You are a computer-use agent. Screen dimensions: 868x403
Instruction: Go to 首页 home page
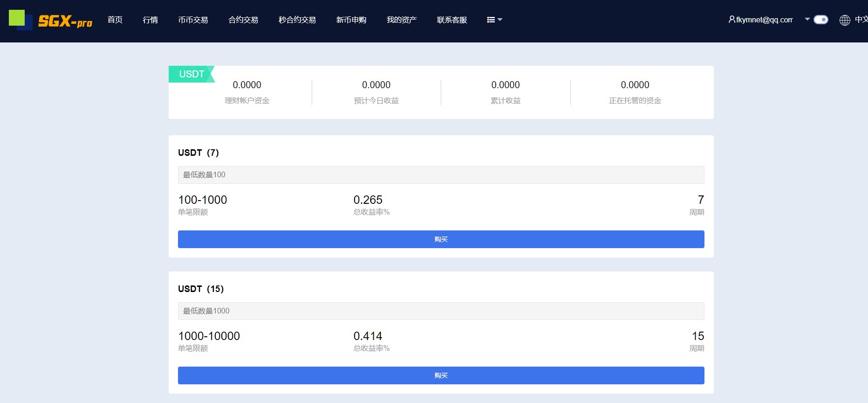(x=115, y=20)
